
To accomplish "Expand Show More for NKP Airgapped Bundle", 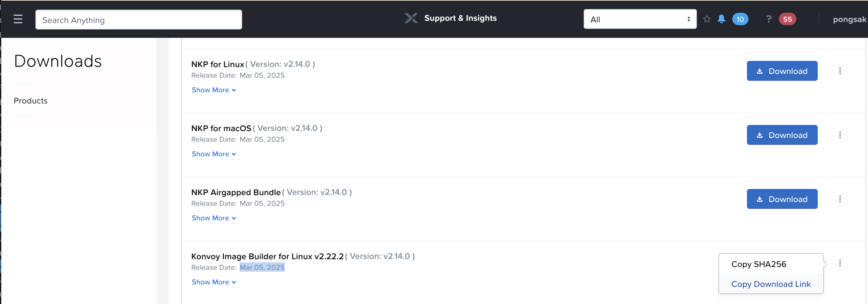I will [x=214, y=218].
